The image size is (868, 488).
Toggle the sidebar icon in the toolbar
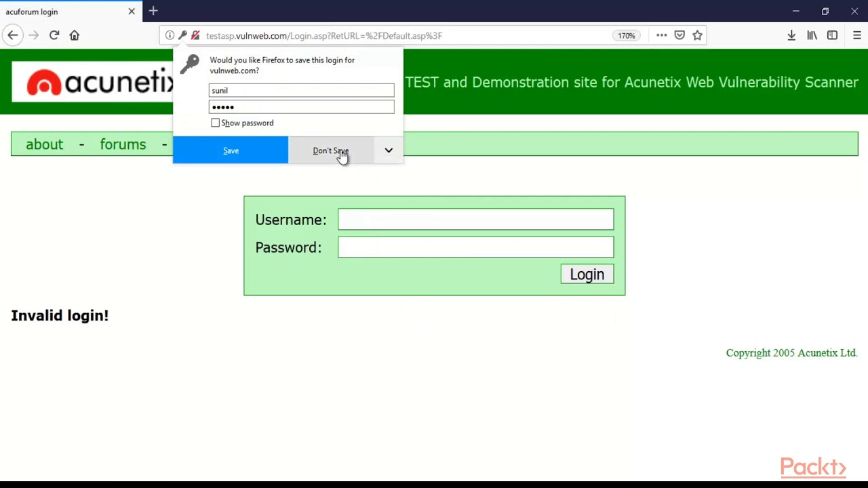pos(832,35)
